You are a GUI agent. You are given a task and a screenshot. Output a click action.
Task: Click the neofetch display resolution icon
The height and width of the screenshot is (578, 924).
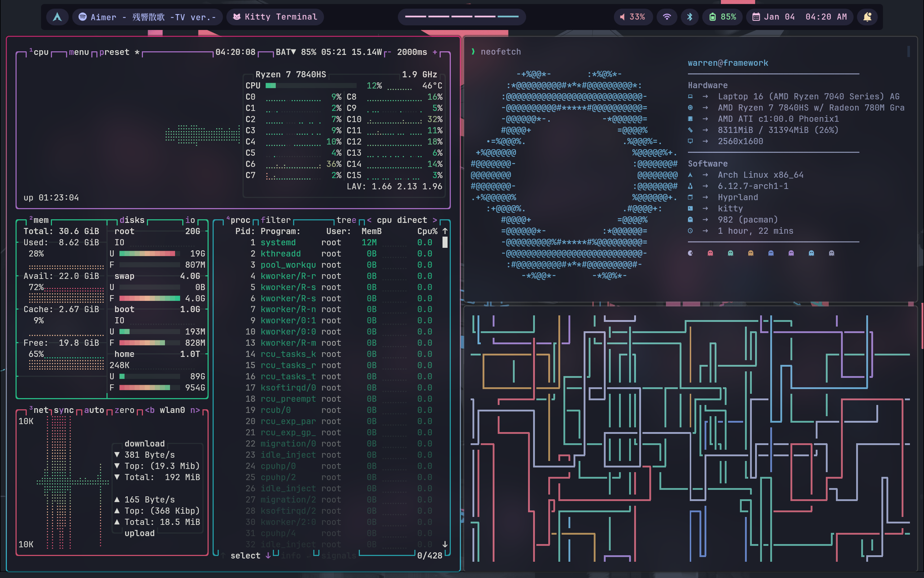coord(690,141)
